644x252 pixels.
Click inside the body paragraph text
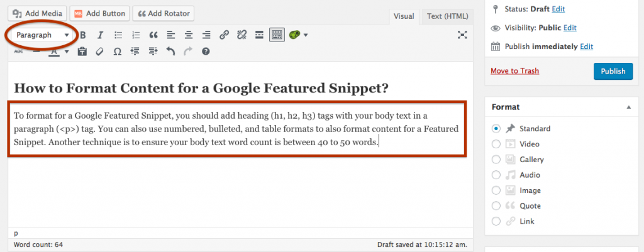pyautogui.click(x=236, y=129)
